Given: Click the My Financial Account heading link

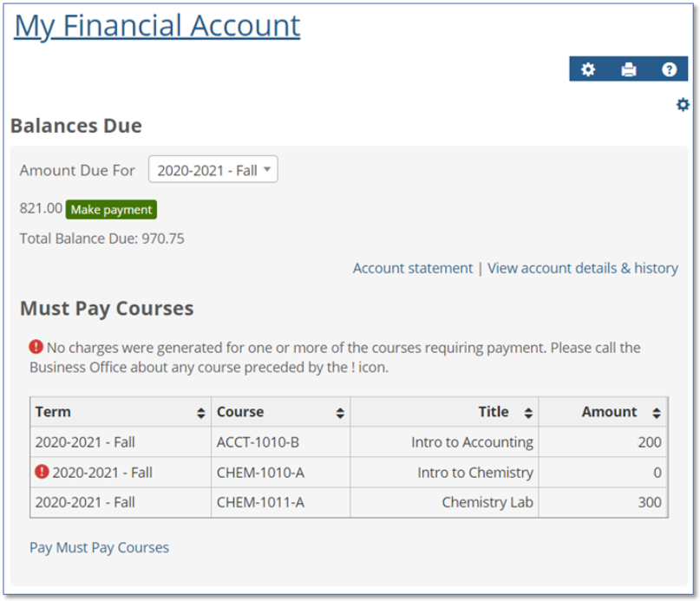Looking at the screenshot, I should tap(157, 25).
